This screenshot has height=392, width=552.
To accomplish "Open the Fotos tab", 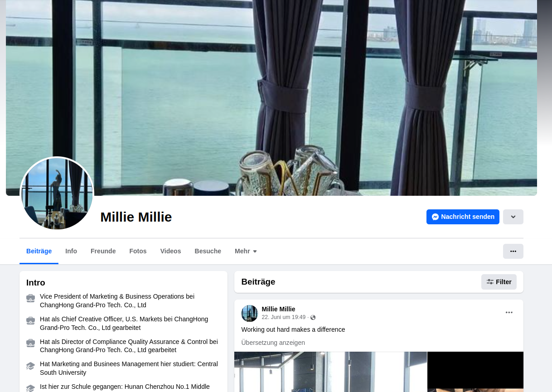I will click(x=138, y=251).
